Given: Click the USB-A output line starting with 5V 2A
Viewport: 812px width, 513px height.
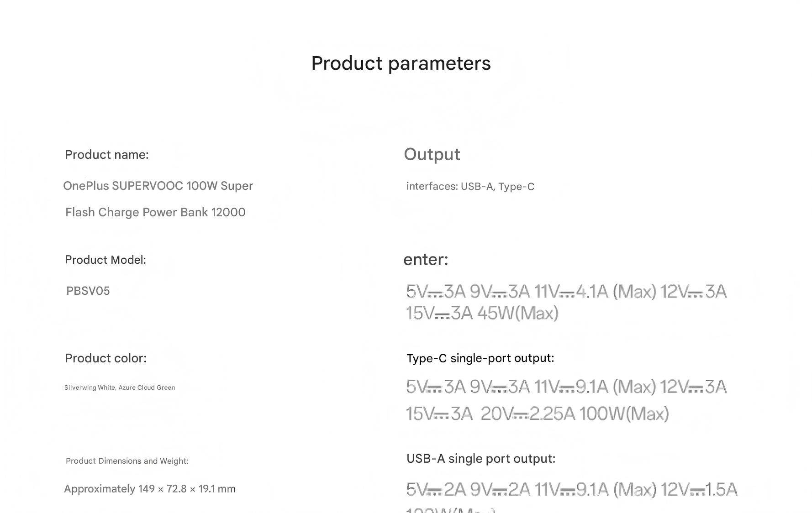Looking at the screenshot, I should 572,489.
